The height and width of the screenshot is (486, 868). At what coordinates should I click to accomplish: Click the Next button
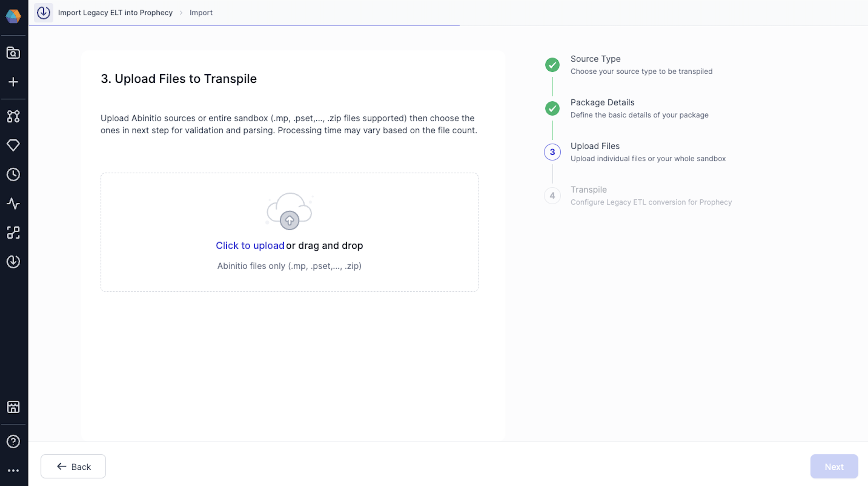point(834,467)
